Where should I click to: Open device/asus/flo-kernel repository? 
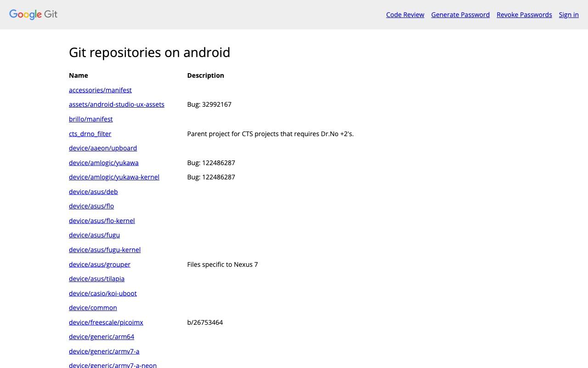coord(102,221)
